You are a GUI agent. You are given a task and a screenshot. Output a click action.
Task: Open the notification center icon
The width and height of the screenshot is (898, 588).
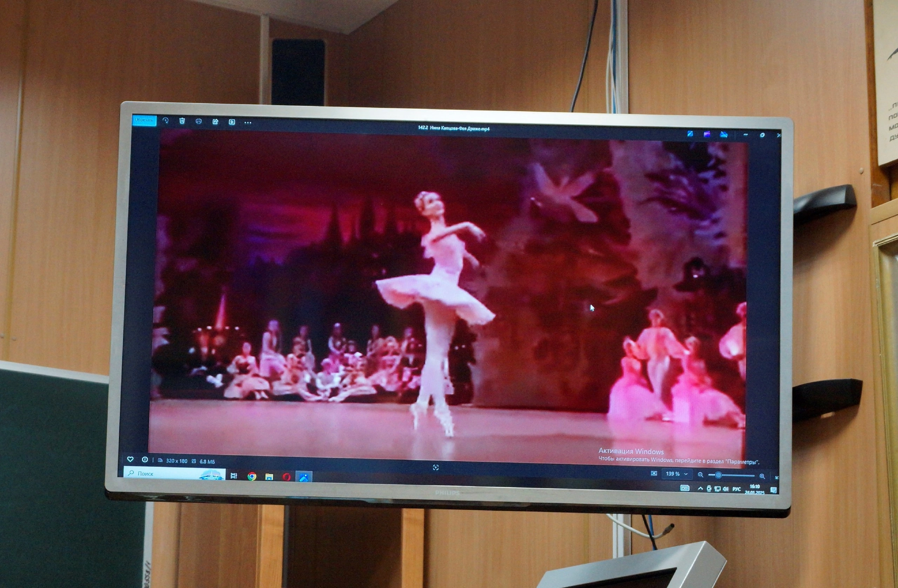[x=773, y=490]
